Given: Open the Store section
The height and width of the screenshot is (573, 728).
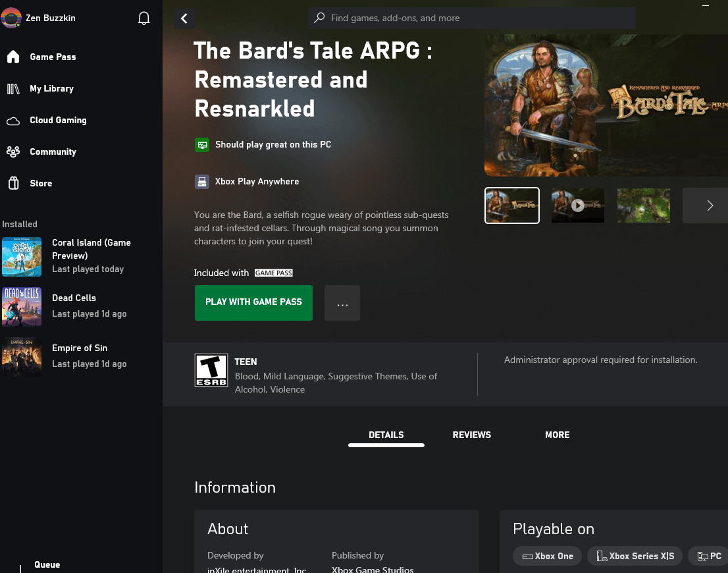Looking at the screenshot, I should tap(41, 183).
